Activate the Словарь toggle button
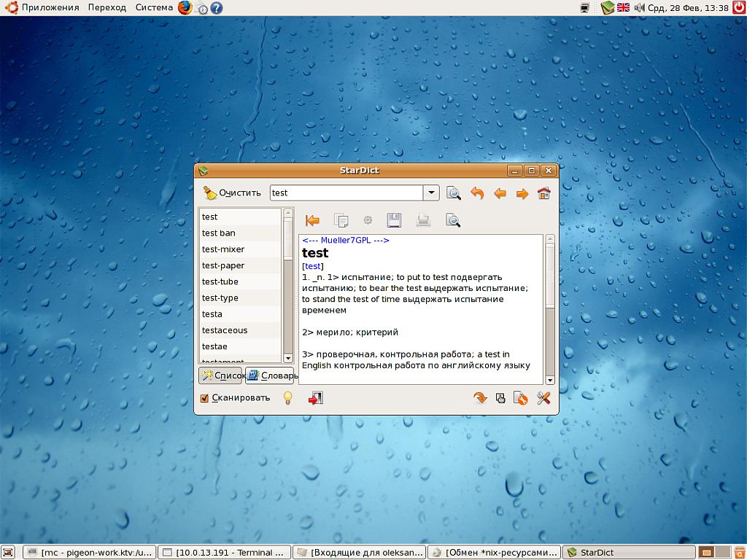747x560 pixels. 270,376
